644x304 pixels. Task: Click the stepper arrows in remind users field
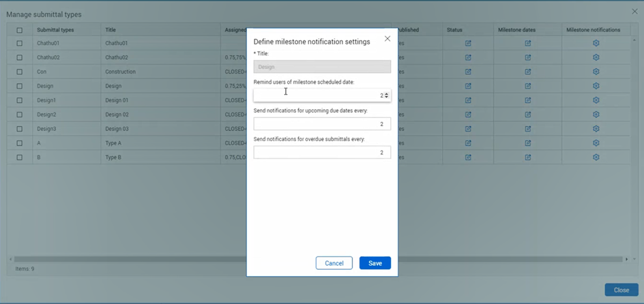(386, 95)
